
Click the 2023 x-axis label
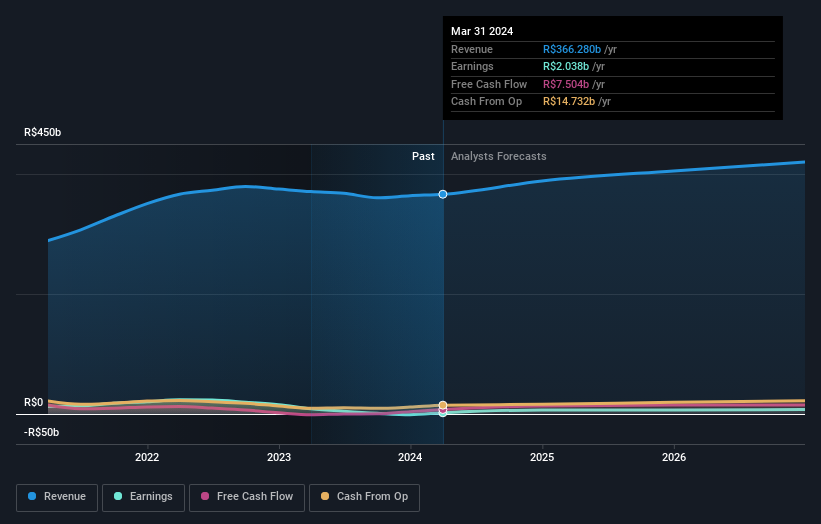tap(279, 457)
